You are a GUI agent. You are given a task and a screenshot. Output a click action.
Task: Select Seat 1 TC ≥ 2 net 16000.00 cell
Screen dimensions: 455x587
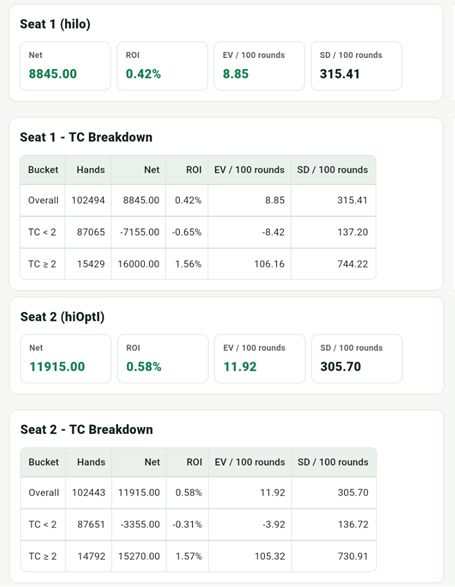click(x=139, y=264)
